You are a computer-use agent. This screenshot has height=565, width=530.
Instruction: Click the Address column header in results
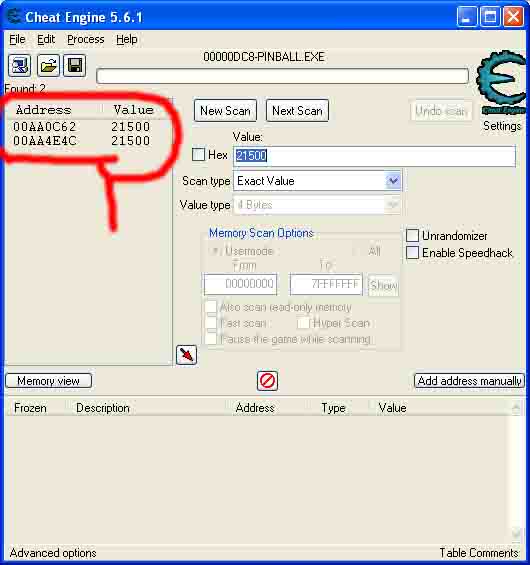(x=43, y=110)
